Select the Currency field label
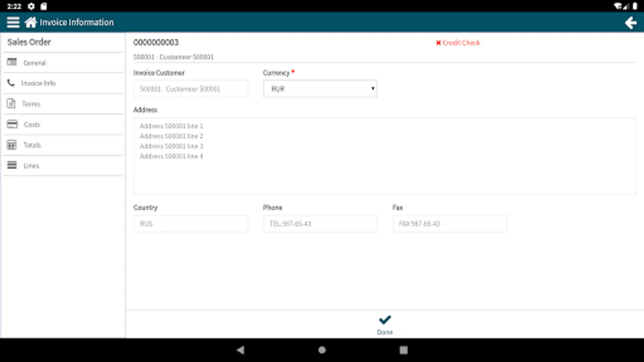The height and width of the screenshot is (362, 644). (276, 73)
